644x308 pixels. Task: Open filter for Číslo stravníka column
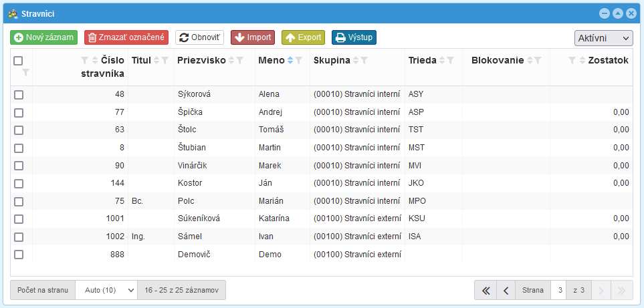(x=85, y=60)
